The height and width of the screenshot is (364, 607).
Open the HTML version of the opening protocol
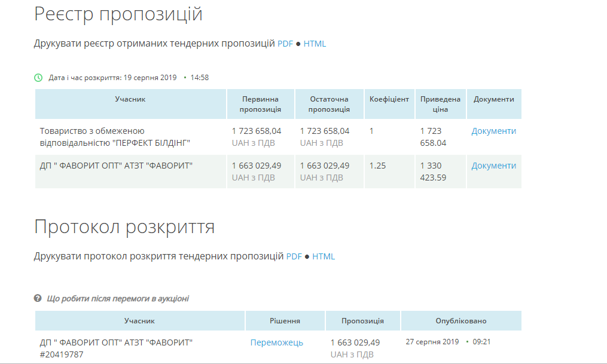tap(324, 256)
